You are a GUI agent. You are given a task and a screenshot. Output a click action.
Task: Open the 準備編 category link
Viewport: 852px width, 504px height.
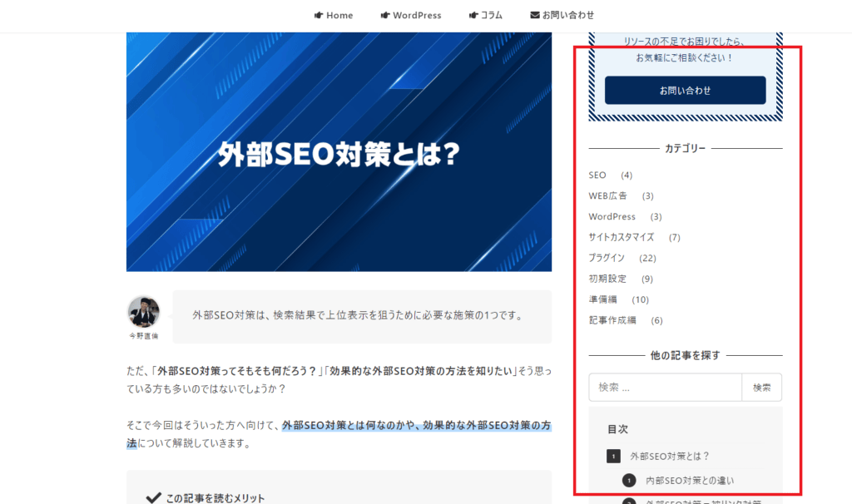pos(602,299)
